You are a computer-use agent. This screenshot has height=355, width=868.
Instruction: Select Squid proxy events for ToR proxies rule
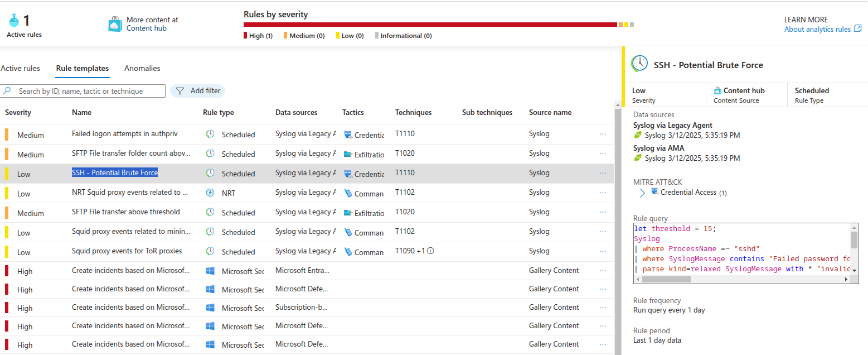(127, 251)
